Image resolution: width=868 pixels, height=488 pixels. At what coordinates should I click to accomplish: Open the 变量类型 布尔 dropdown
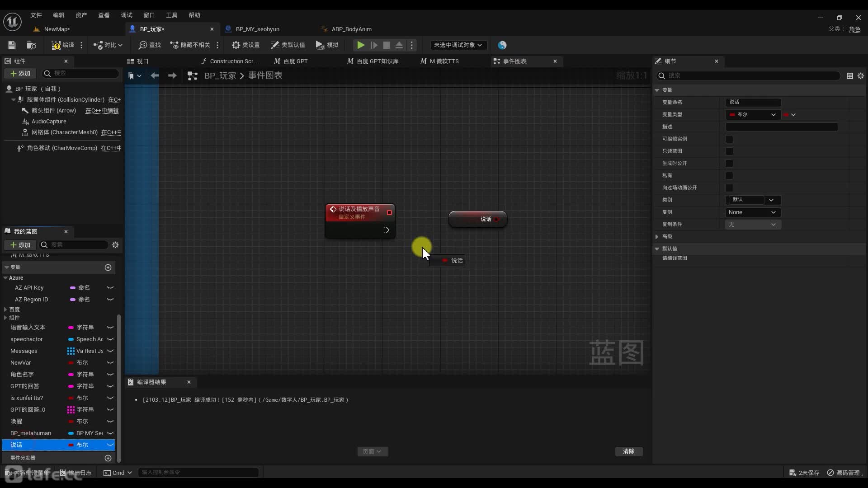click(753, 115)
